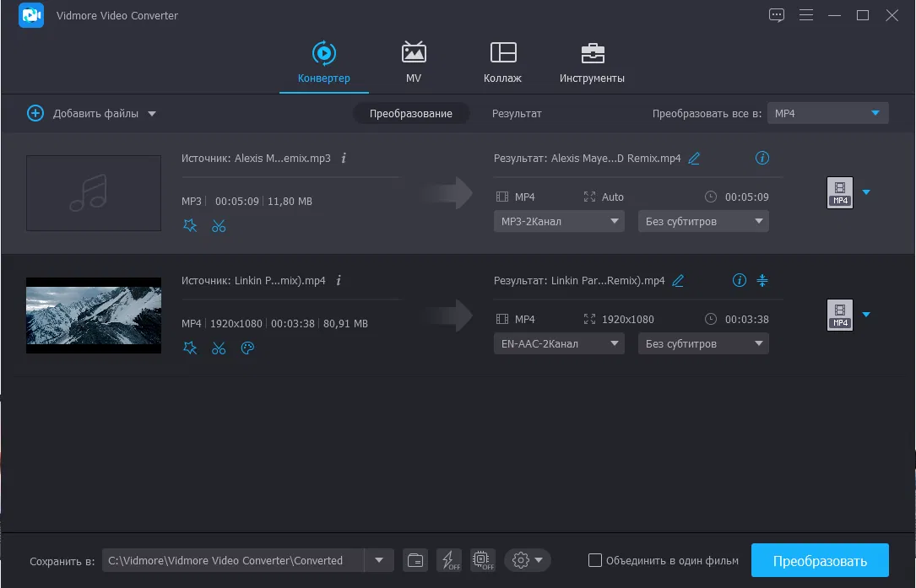Image resolution: width=916 pixels, height=588 pixels.
Task: Expand format arrow next to Linkin Park MP4 icon
Action: tap(866, 315)
